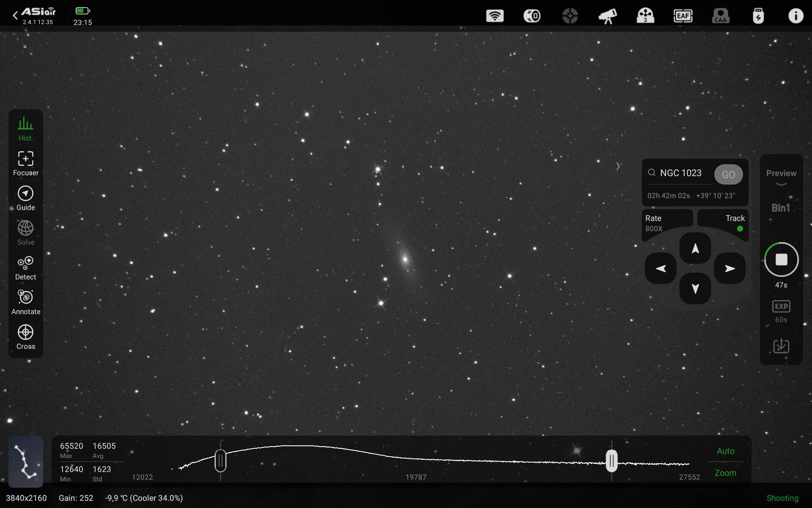Toggle histogram Zoom mode
The width and height of the screenshot is (812, 508).
coord(725,473)
